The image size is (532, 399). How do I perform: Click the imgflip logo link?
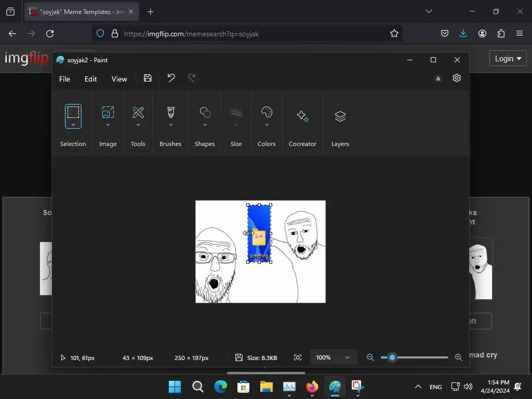coord(26,58)
